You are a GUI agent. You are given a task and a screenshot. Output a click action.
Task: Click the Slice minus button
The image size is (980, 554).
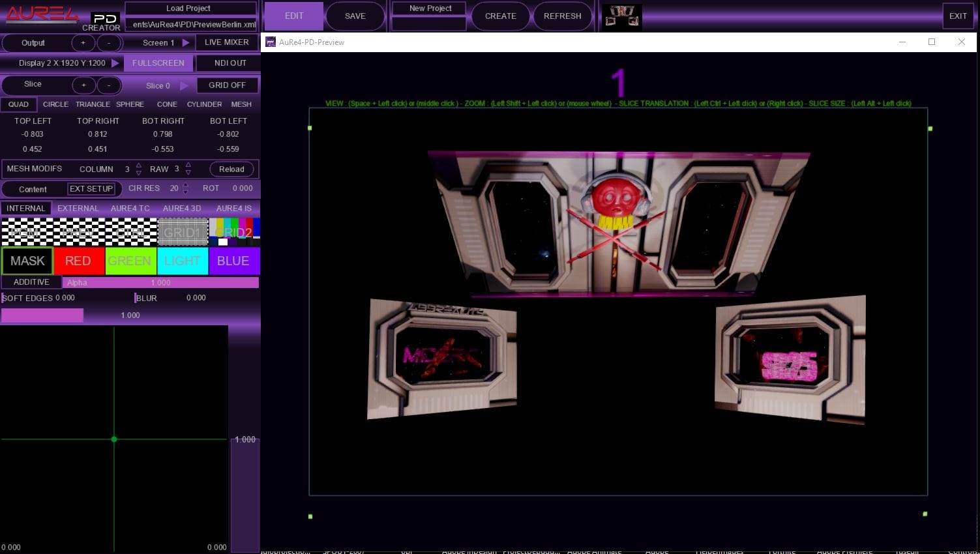(109, 85)
